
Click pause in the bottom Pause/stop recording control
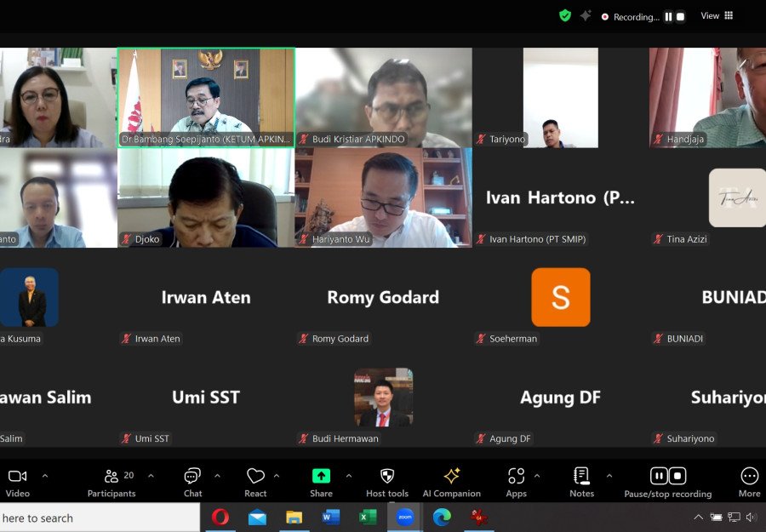click(659, 475)
